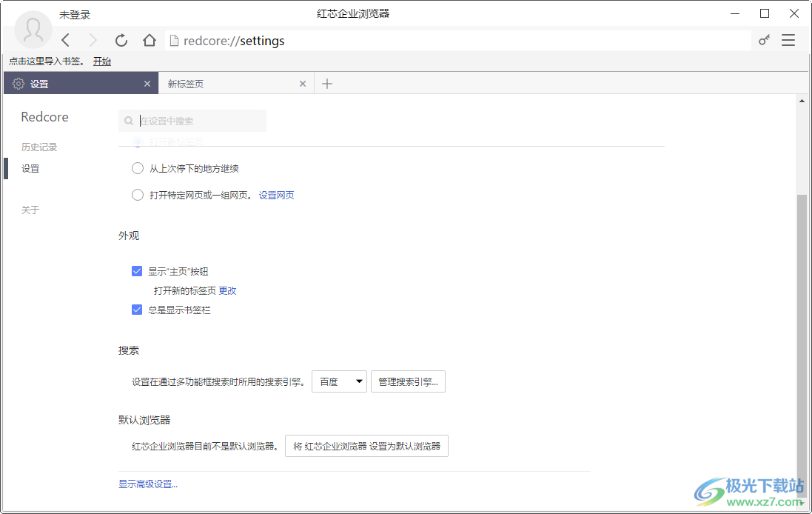This screenshot has height=514, width=812.
Task: Click the page icon in the address bar
Action: tap(174, 41)
